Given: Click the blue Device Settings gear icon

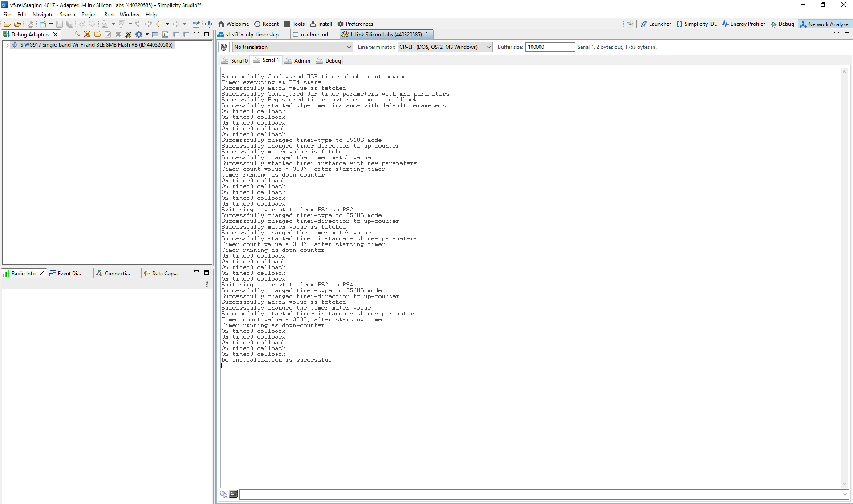Looking at the screenshot, I should [x=139, y=34].
